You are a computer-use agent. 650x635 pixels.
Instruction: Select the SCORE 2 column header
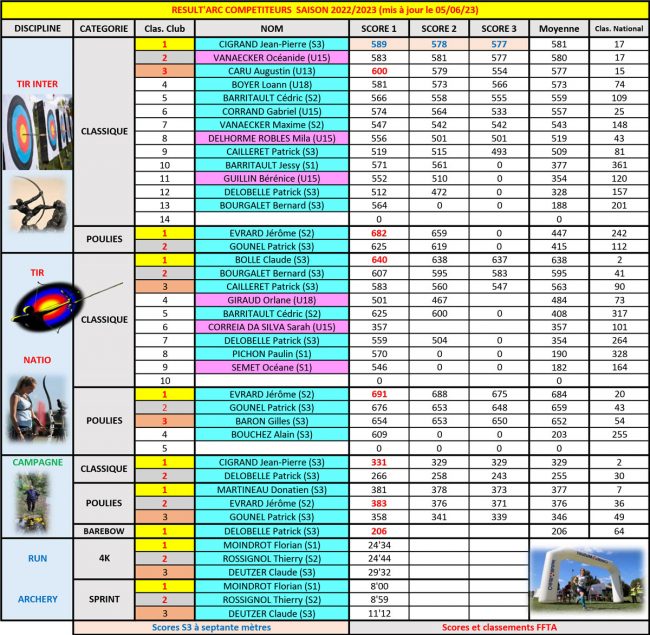coord(439,29)
